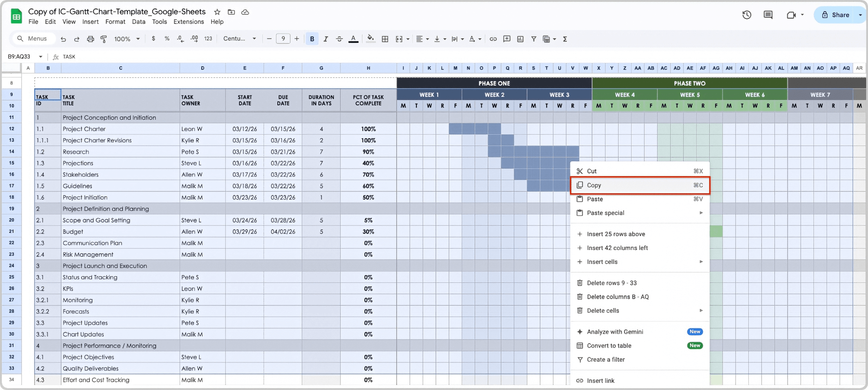Open the name box dropdown arrow
The image size is (868, 390).
[41, 57]
